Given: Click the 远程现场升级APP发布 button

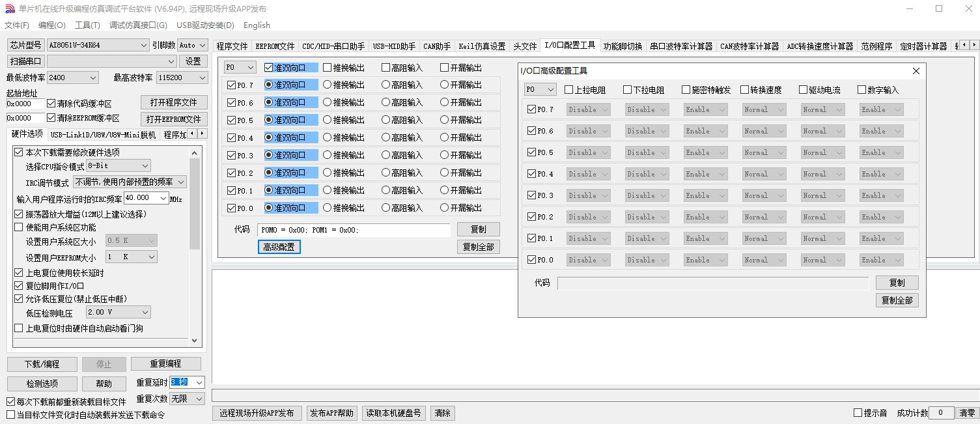Looking at the screenshot, I should pyautogui.click(x=257, y=414).
